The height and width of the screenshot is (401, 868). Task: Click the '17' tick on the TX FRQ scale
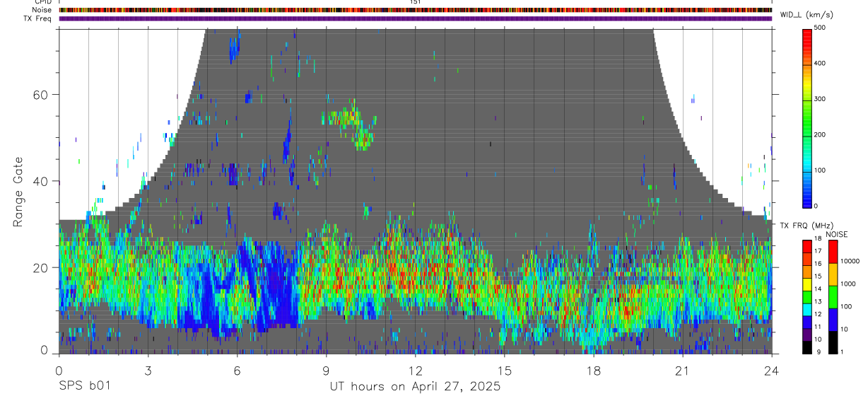pyautogui.click(x=819, y=252)
